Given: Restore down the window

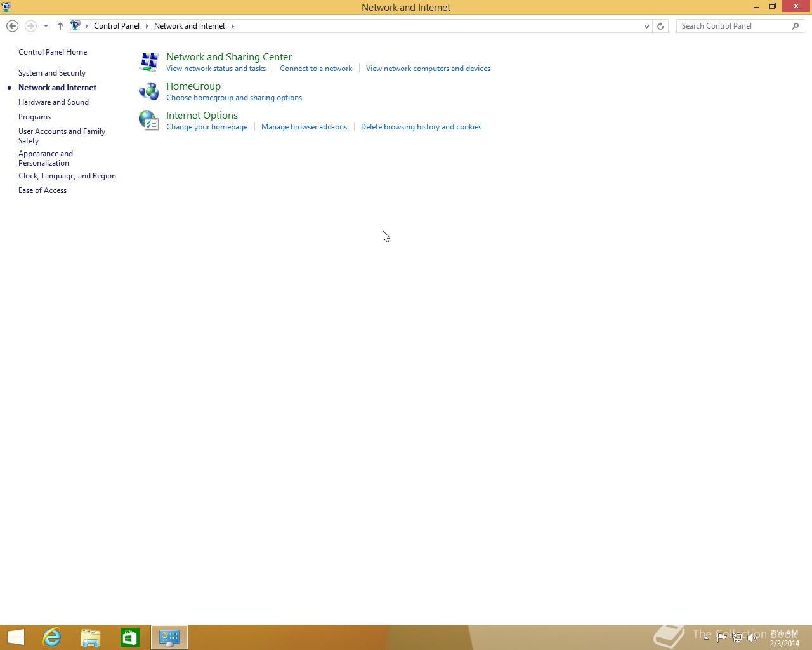Looking at the screenshot, I should 773,6.
